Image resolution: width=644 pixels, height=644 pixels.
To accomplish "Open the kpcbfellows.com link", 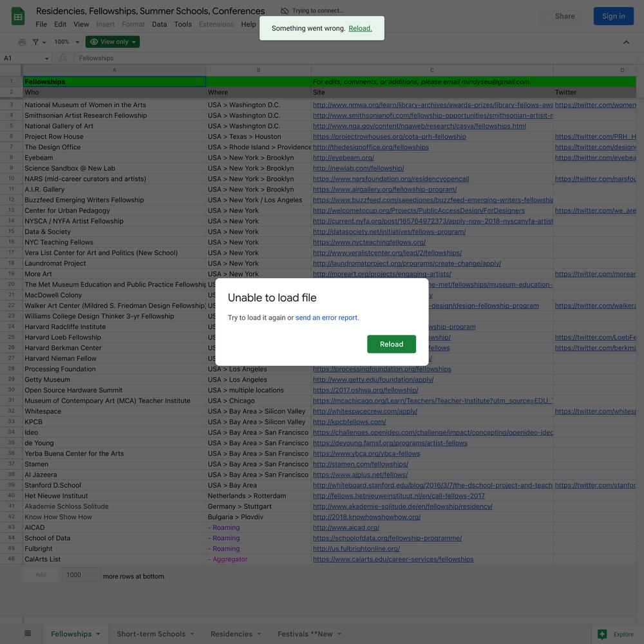I will point(349,422).
